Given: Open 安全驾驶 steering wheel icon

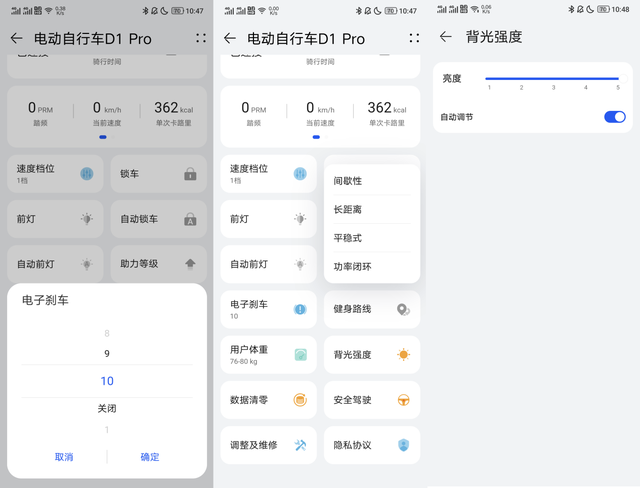Looking at the screenshot, I should 403,400.
